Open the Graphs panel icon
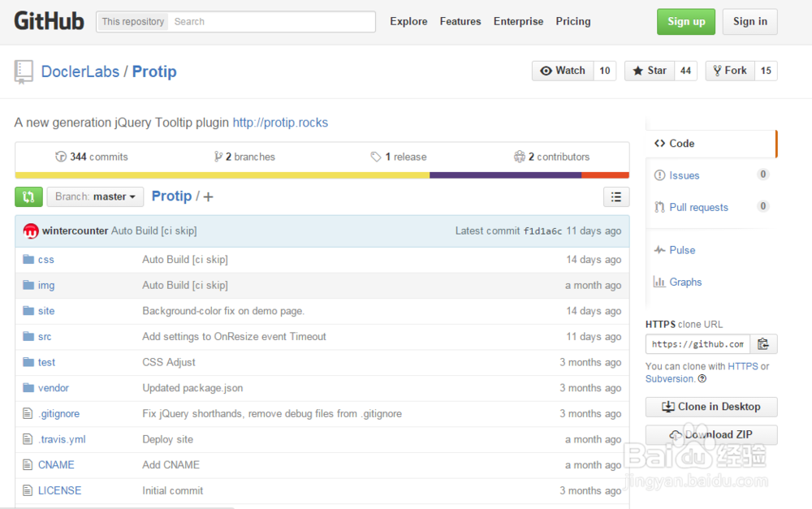812x509 pixels. tap(659, 282)
